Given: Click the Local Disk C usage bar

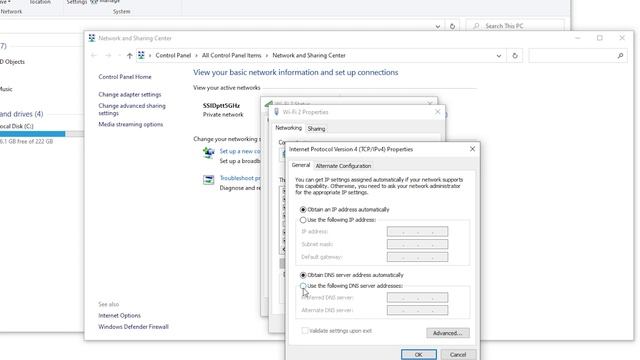Looking at the screenshot, I should click(x=41, y=134).
